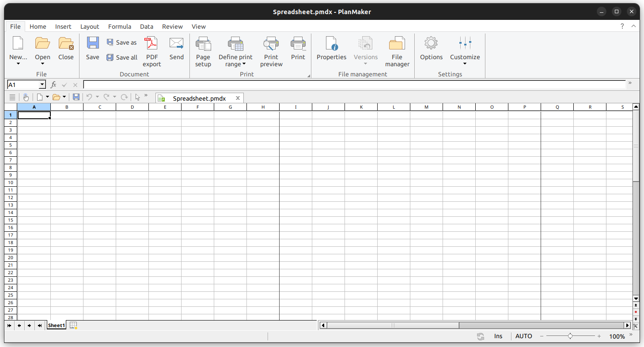Open the New document dropdown arrow

pyautogui.click(x=18, y=63)
